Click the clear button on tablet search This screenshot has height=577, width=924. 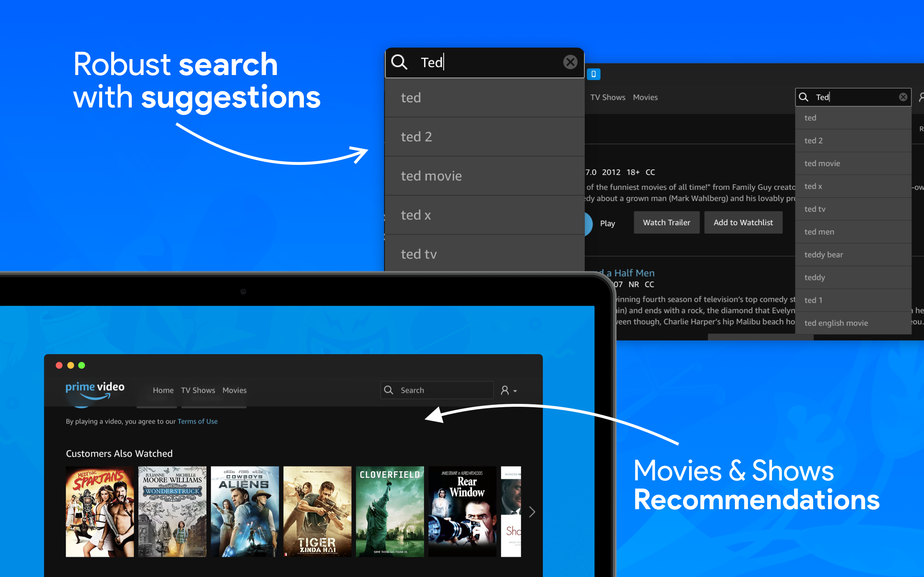click(903, 98)
